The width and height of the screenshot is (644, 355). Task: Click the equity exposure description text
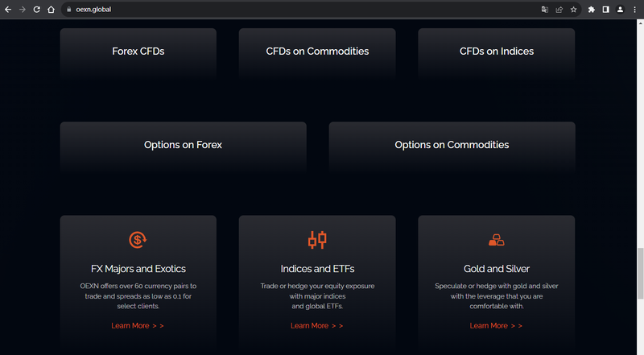(317, 296)
